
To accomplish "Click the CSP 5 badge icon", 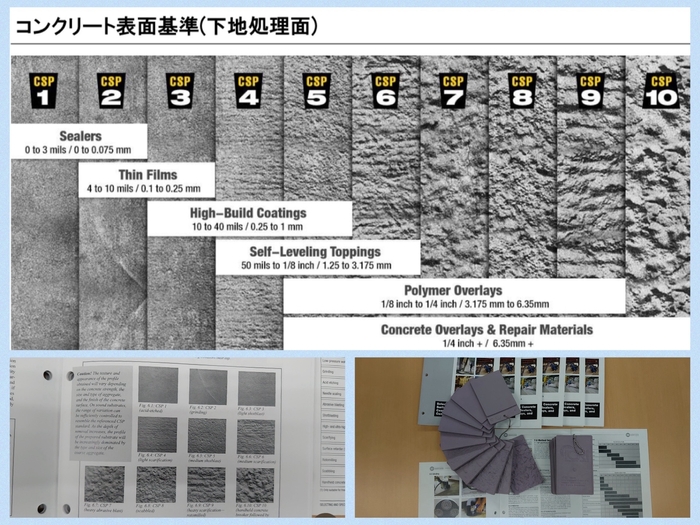I will point(317,90).
